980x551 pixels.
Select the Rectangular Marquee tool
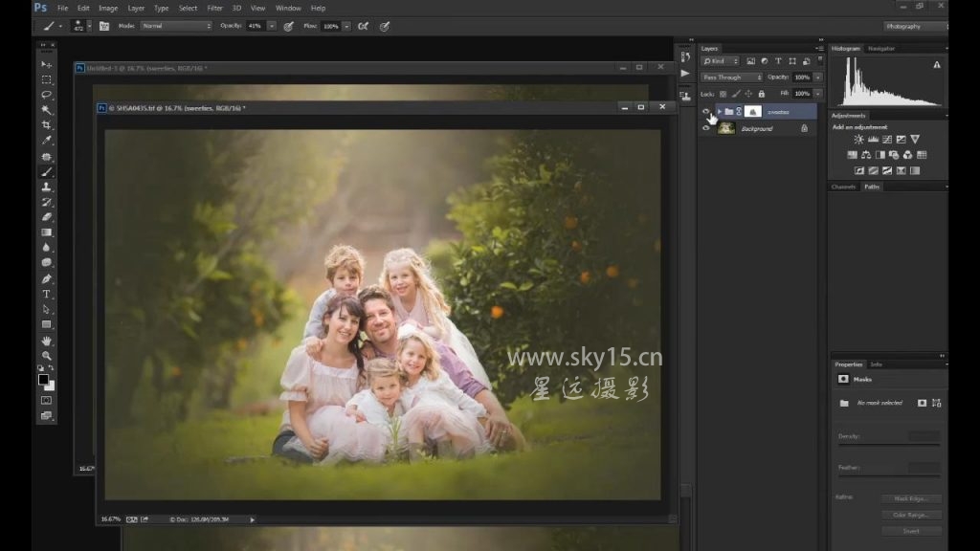coord(46,80)
